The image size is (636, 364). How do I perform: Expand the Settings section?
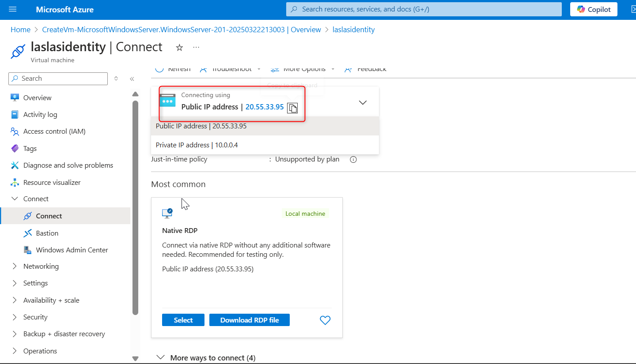coord(15,283)
